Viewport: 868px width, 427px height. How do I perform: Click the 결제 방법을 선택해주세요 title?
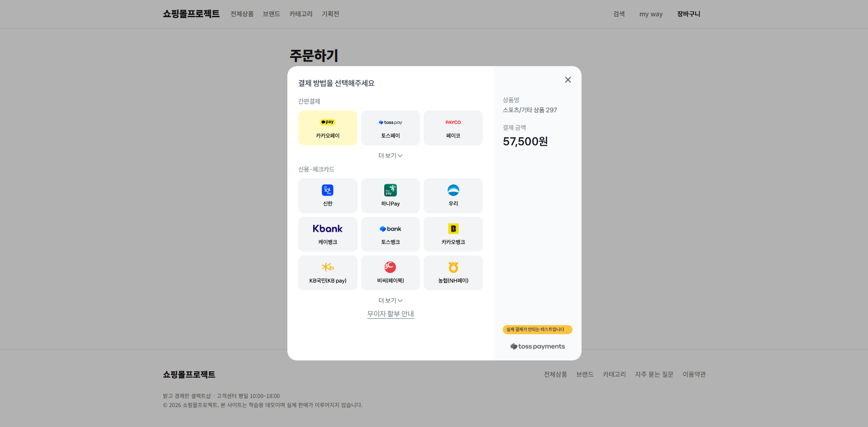click(x=336, y=83)
